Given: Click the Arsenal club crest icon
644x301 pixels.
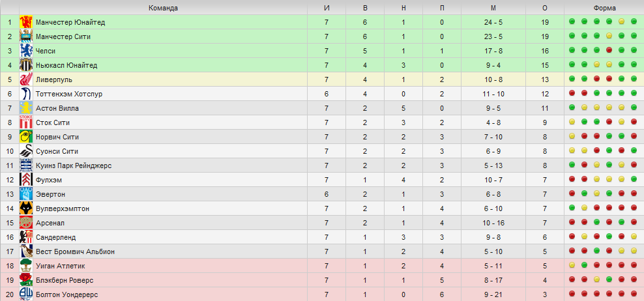Looking at the screenshot, I should (26, 223).
